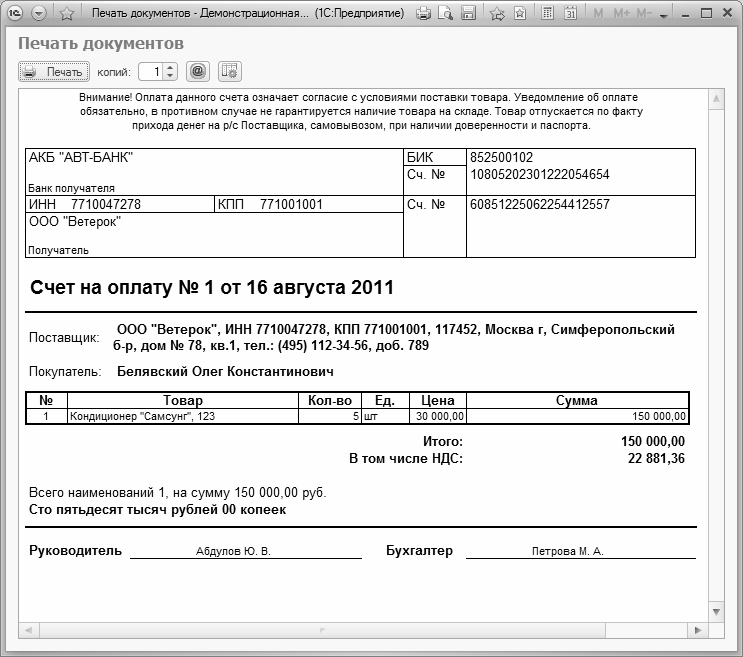Screen dimensions: 743x657
Task: Add to favorites star icon with plus
Action: point(497,13)
